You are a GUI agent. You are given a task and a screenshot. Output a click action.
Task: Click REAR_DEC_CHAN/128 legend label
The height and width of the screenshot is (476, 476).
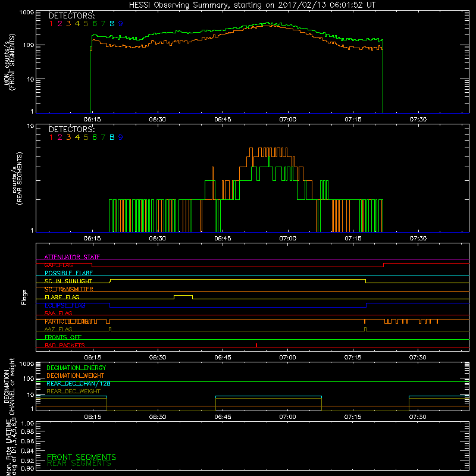point(79,383)
